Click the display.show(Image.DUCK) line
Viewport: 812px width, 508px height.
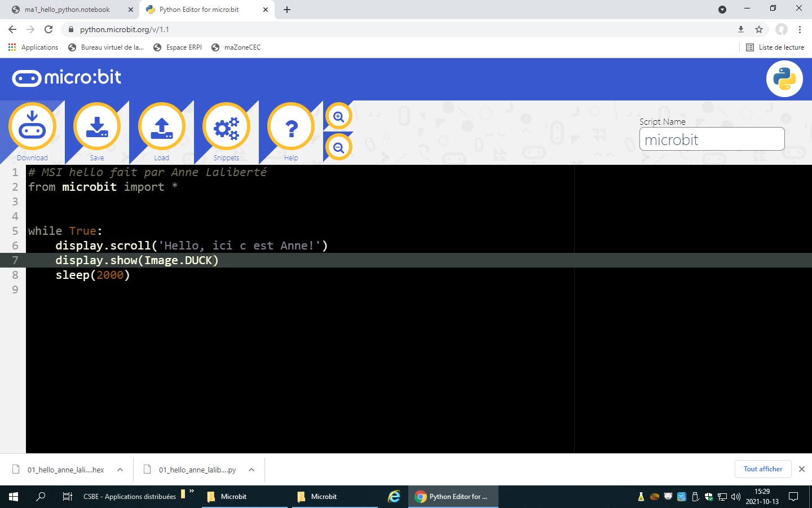137,260
